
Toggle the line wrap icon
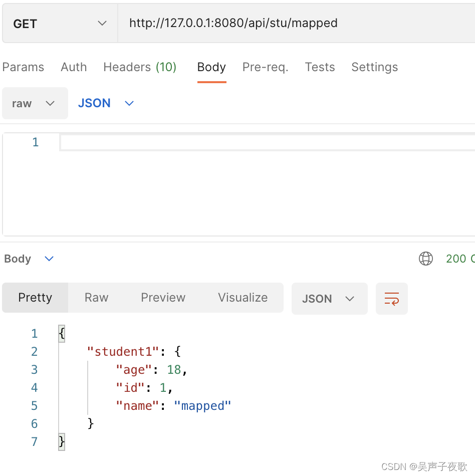391,299
